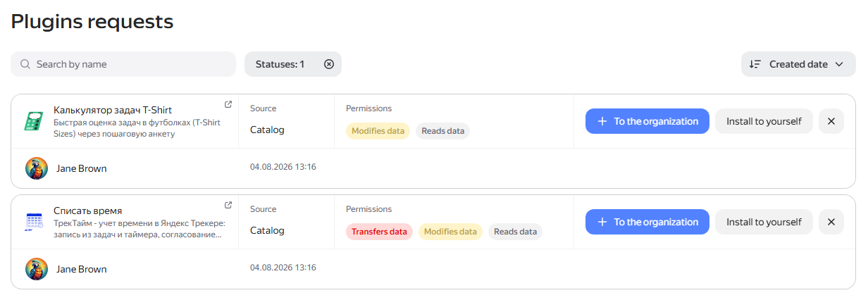
Task: Click Jane Brown's avatar in the second request
Action: 37,269
